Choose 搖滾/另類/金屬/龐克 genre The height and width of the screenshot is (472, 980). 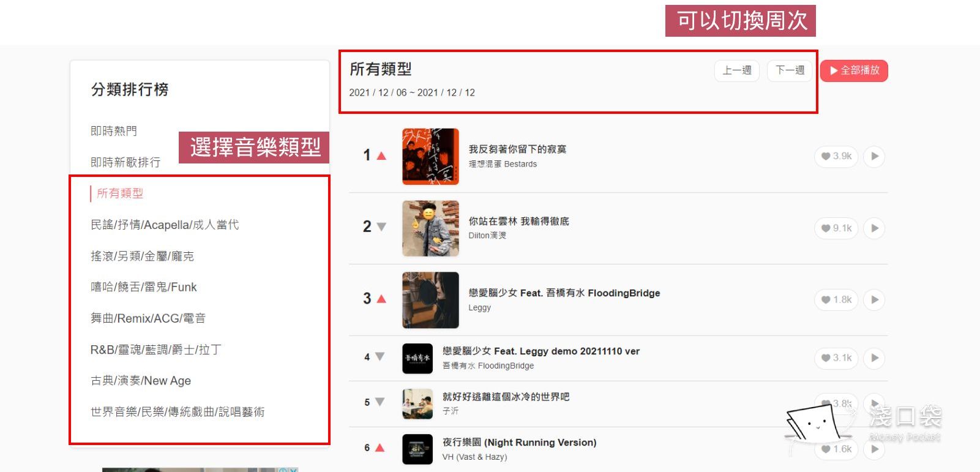(x=142, y=256)
